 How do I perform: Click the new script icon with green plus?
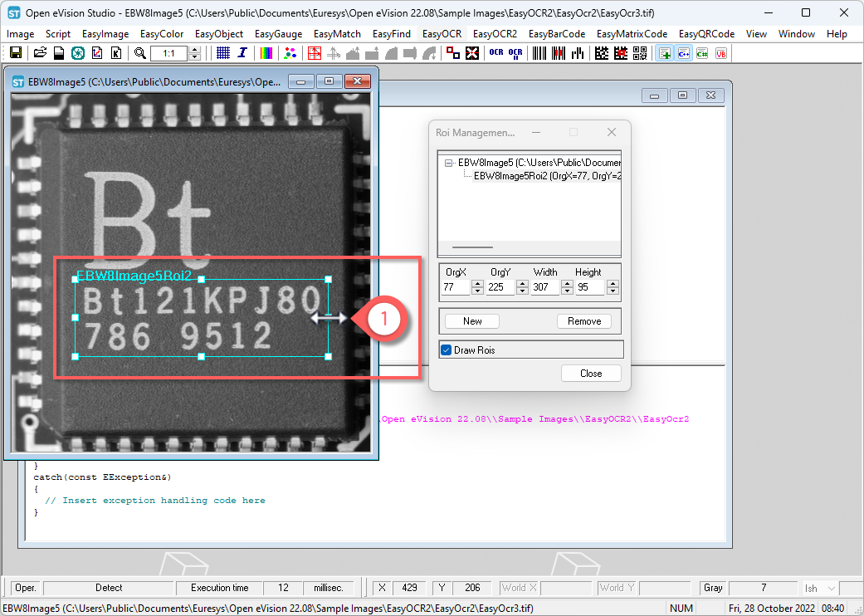[665, 53]
